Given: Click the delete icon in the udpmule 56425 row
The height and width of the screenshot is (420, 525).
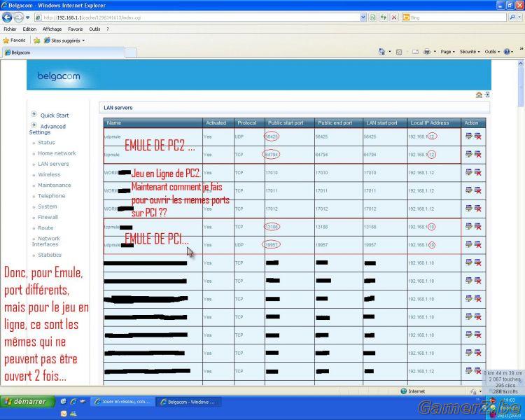Looking at the screenshot, I should click(478, 136).
